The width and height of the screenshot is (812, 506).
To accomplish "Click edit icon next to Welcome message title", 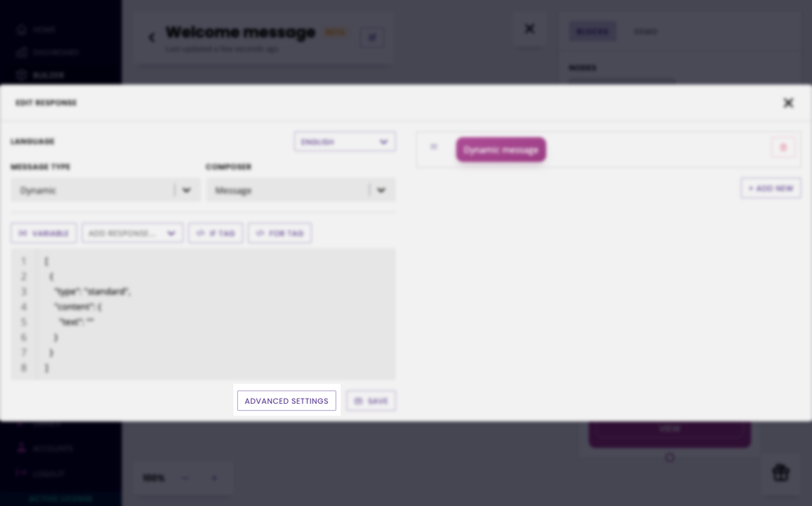I will click(x=373, y=37).
